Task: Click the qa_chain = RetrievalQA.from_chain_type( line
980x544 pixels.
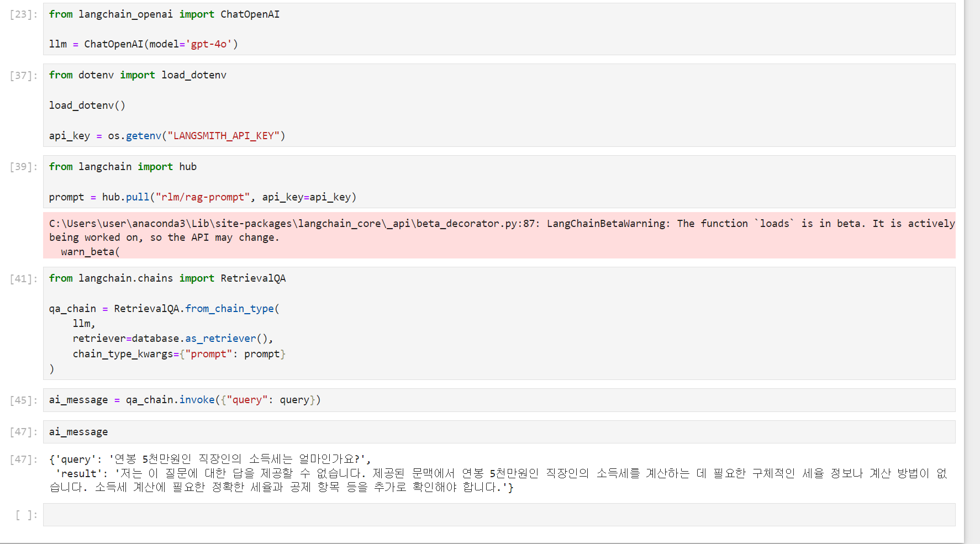Action: (164, 309)
